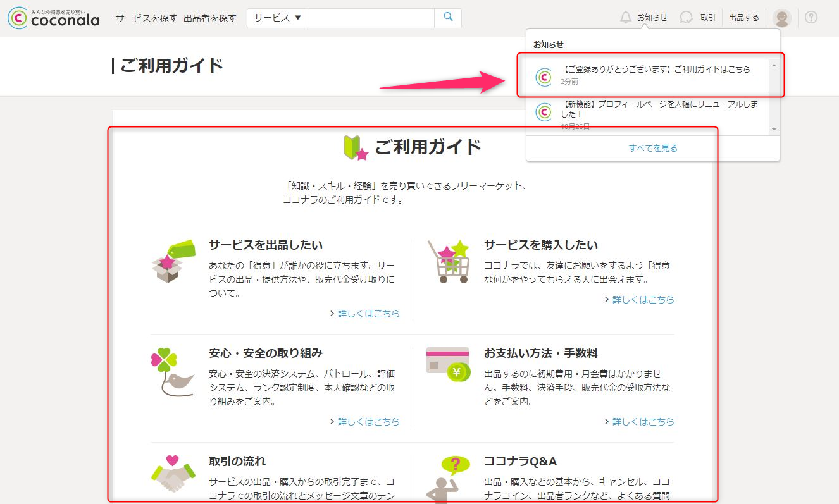Open the coconala home logo

point(54,18)
